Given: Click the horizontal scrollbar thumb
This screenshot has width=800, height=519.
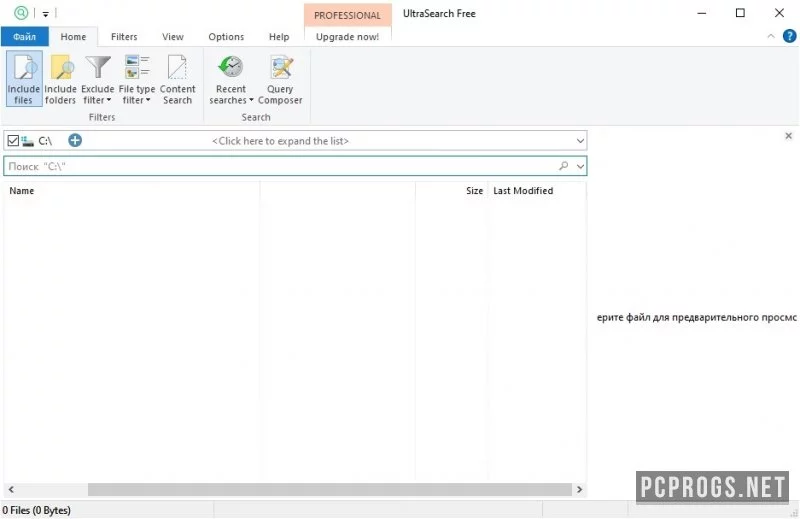Looking at the screenshot, I should [330, 489].
